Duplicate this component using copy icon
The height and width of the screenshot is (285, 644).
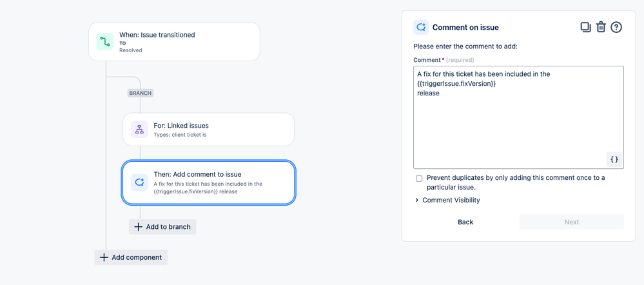[x=585, y=27]
